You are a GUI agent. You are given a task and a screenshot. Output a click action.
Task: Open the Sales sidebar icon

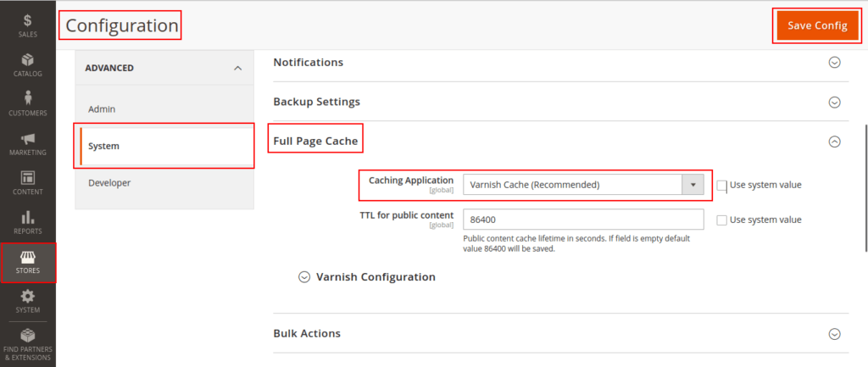[x=28, y=20]
